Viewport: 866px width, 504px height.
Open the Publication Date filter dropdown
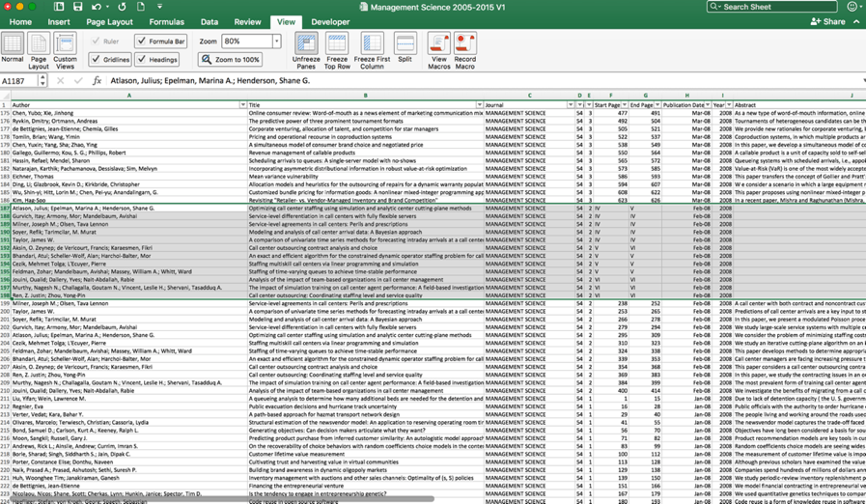click(708, 105)
